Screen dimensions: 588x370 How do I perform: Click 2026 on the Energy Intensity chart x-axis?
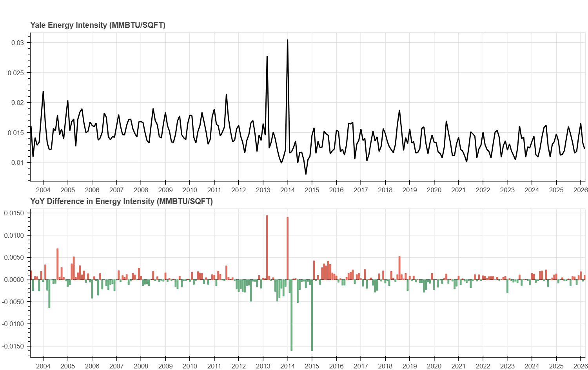tap(581, 190)
